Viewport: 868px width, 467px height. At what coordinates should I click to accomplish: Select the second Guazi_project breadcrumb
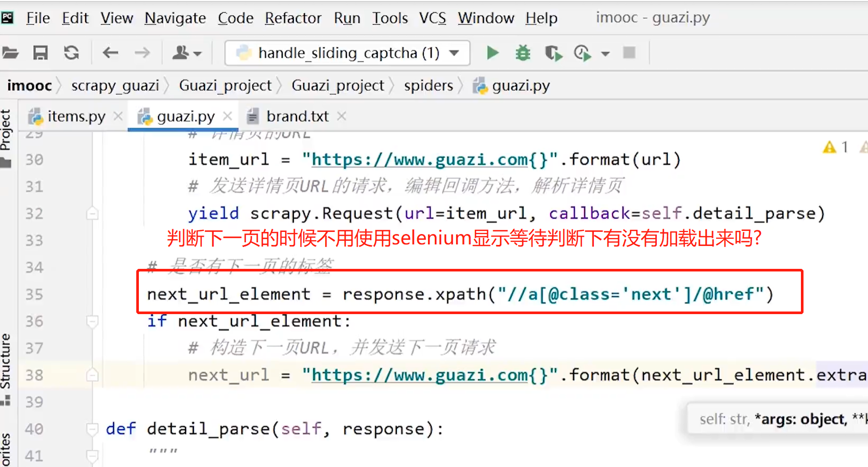coord(338,85)
